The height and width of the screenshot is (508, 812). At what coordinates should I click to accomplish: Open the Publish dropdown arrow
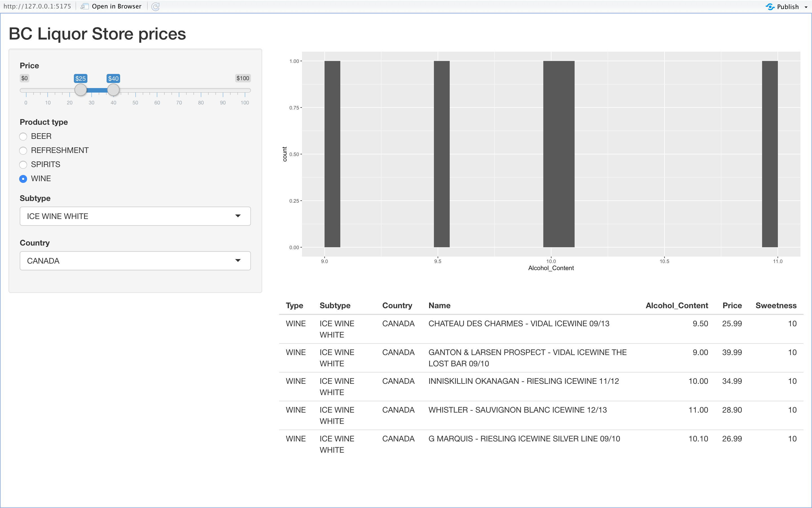806,7
